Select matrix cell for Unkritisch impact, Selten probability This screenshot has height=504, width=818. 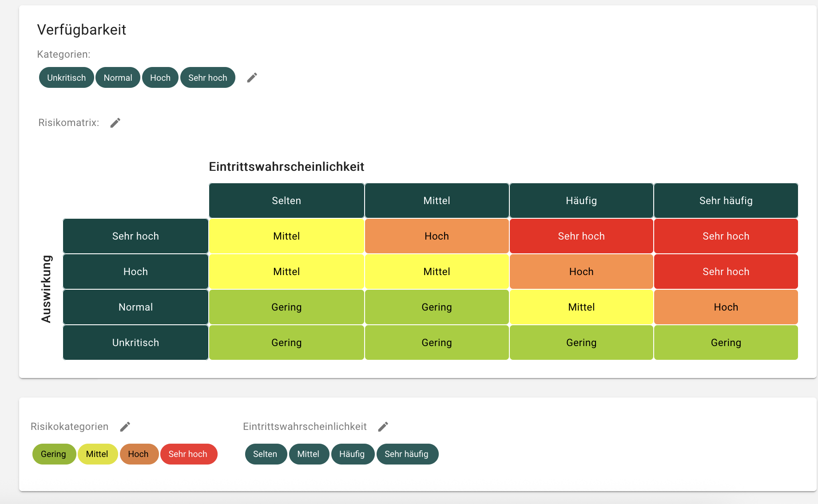point(286,343)
